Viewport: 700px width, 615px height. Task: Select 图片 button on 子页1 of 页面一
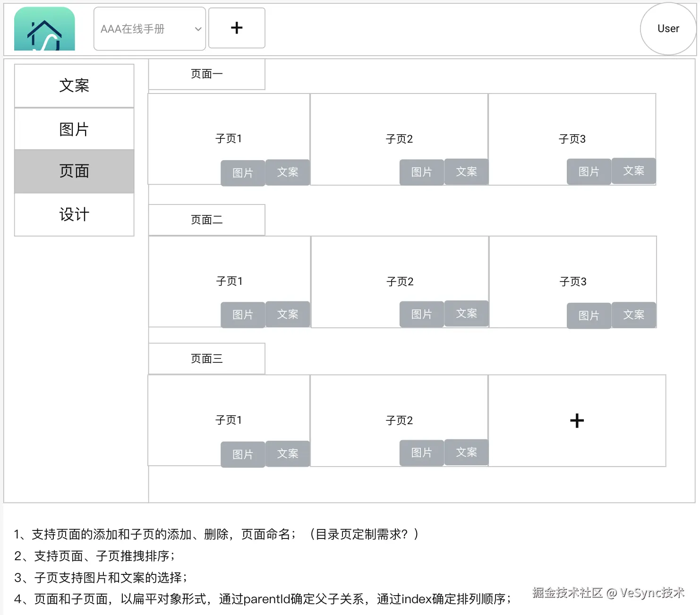tap(242, 172)
